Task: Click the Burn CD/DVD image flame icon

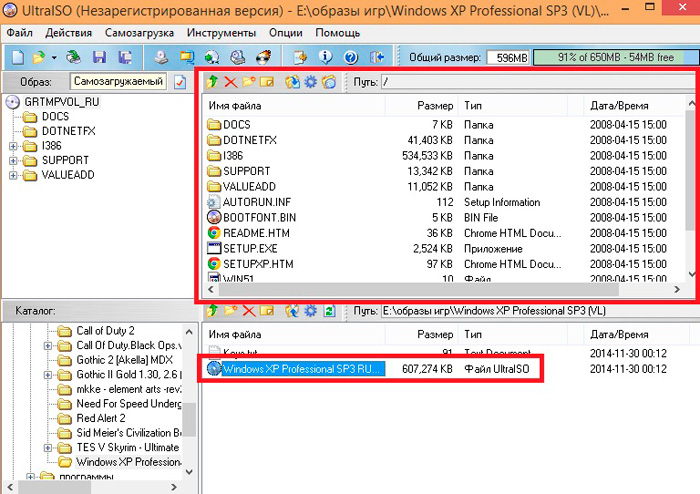Action: click(x=263, y=57)
